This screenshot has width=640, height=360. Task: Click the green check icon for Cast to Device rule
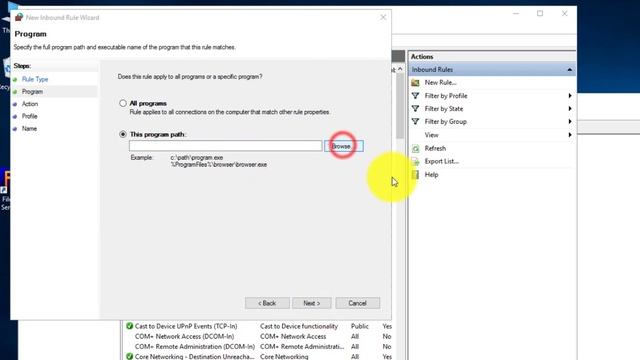(129, 326)
